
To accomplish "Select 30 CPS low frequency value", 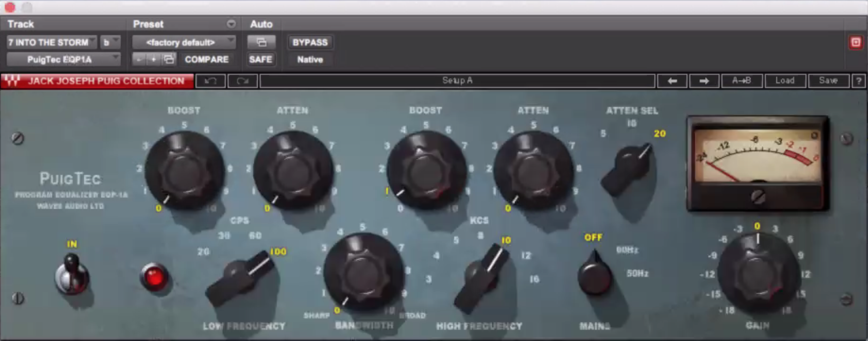I will [224, 235].
